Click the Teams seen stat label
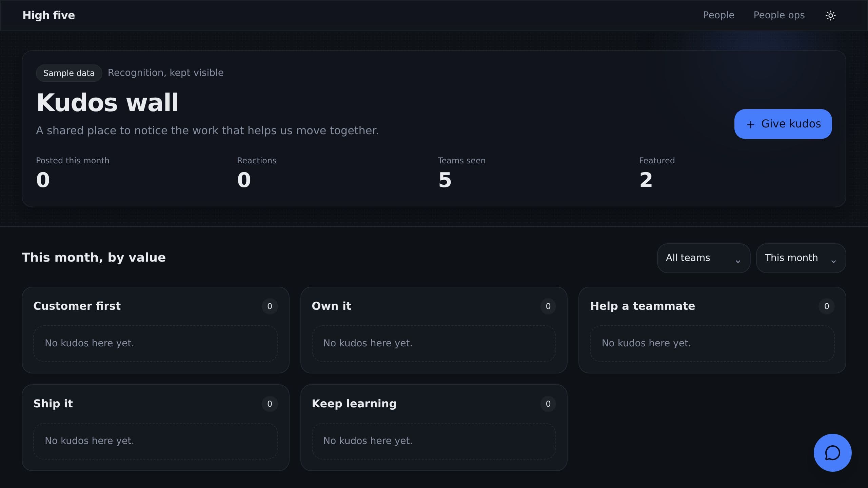The image size is (868, 488). coord(461,161)
